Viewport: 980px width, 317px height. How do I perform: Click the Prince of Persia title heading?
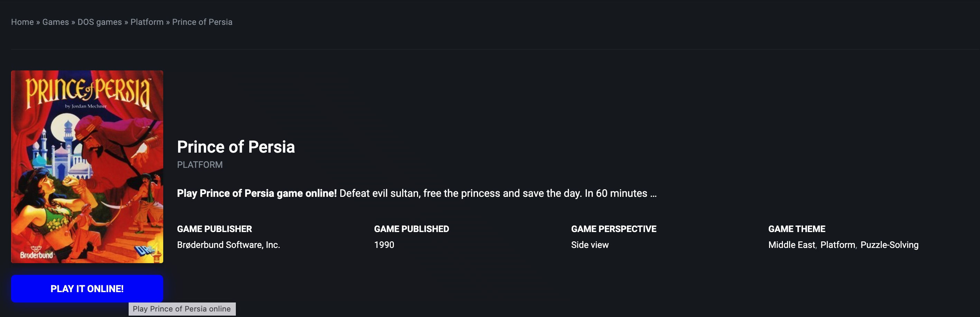(x=236, y=147)
